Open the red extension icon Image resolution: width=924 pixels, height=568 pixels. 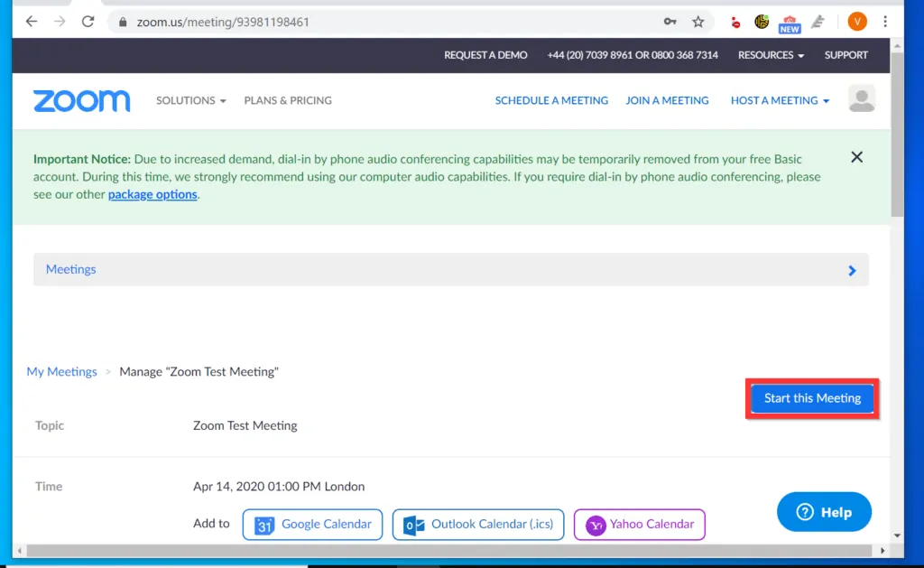(x=735, y=23)
